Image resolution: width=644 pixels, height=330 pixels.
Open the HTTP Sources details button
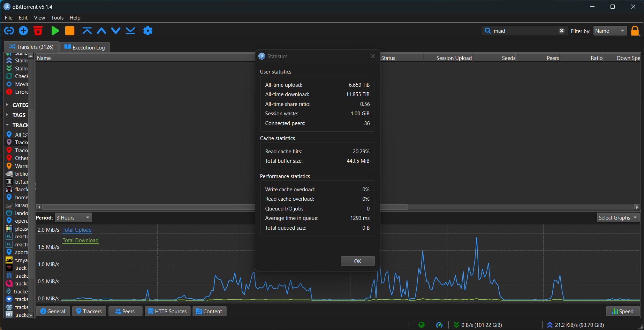tap(167, 312)
